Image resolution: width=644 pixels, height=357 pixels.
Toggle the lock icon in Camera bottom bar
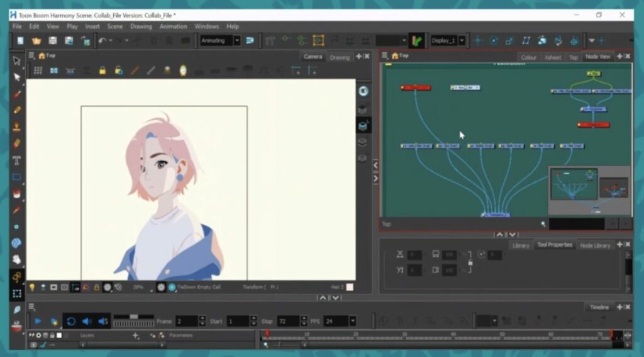tap(96, 287)
